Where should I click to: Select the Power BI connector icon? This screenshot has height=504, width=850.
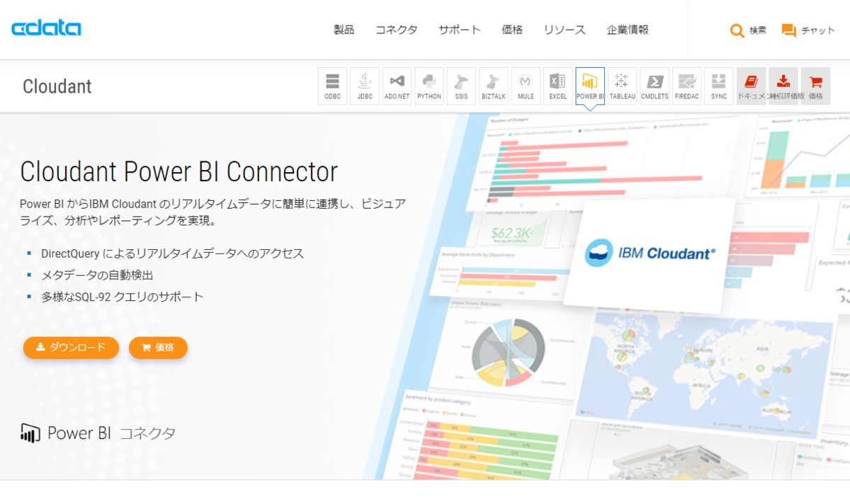[x=590, y=86]
